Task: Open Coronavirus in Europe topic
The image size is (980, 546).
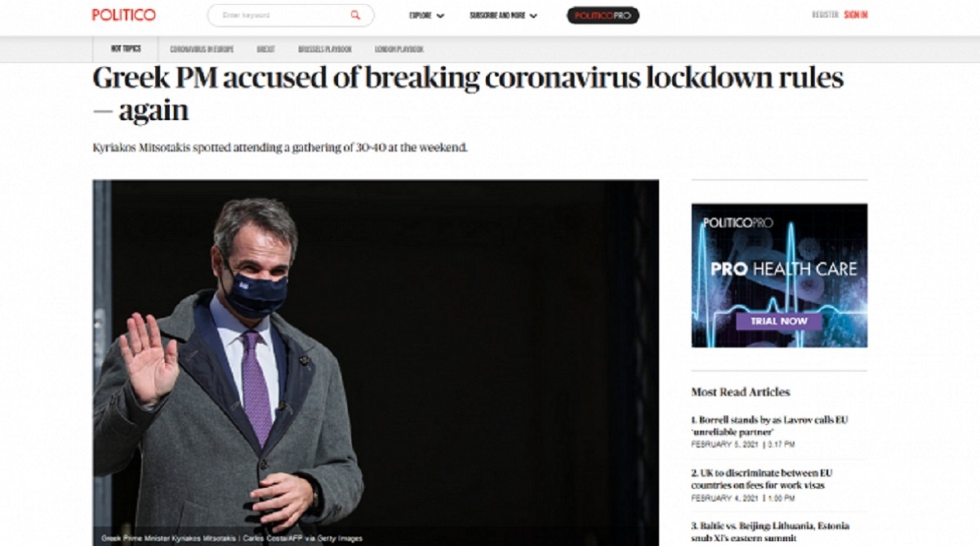Action: pos(202,49)
